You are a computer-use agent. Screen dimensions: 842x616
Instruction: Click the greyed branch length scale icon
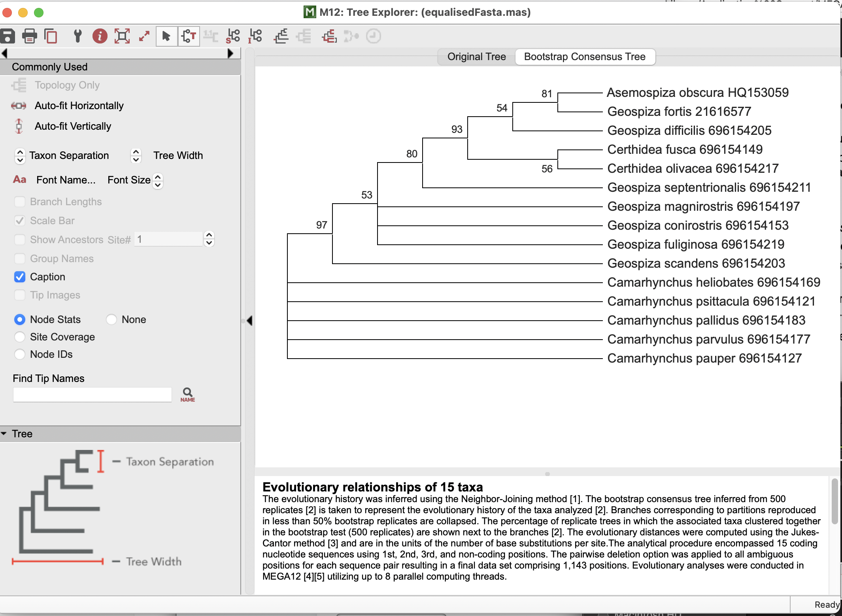[211, 36]
